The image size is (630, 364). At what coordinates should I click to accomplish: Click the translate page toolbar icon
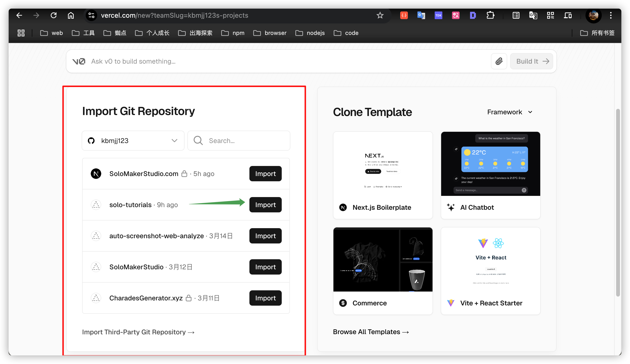point(533,16)
